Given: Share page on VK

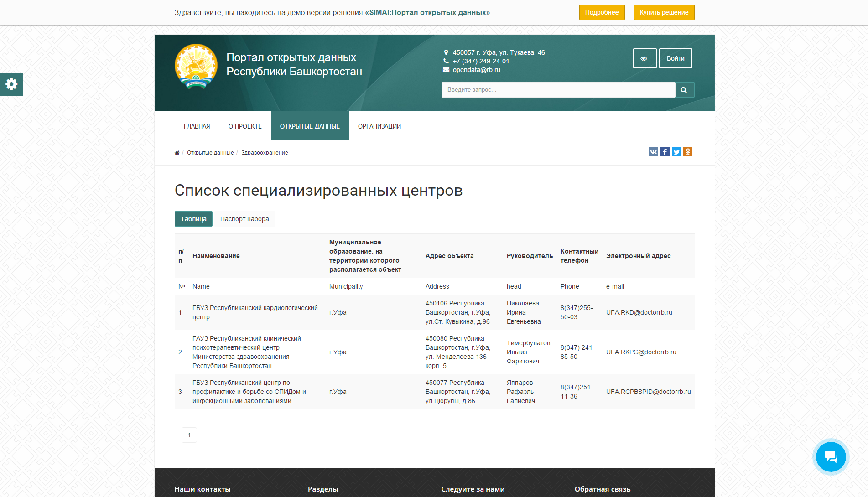Looking at the screenshot, I should (653, 152).
